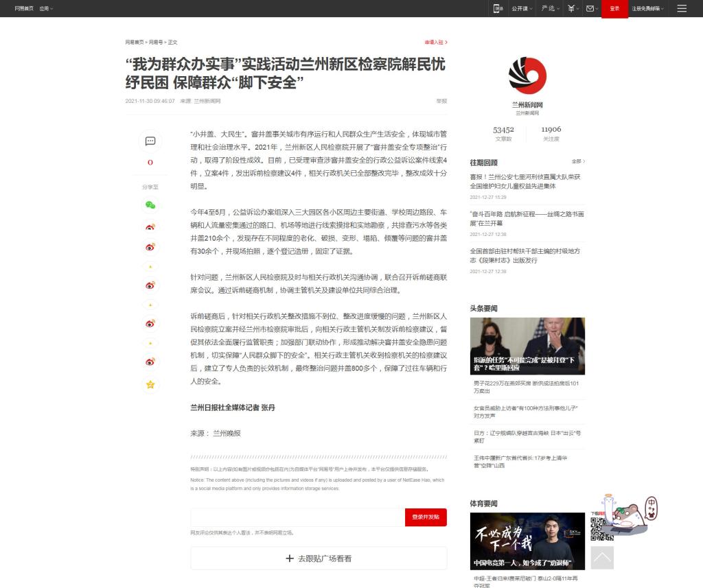
Task: Click the comment bubble icon beside article
Action: [x=150, y=141]
